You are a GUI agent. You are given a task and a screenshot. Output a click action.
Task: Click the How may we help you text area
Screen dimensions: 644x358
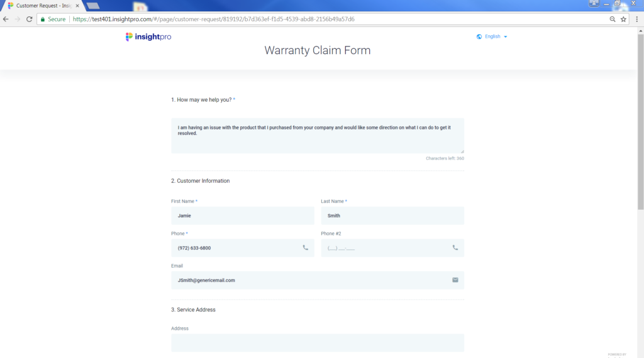tap(317, 136)
